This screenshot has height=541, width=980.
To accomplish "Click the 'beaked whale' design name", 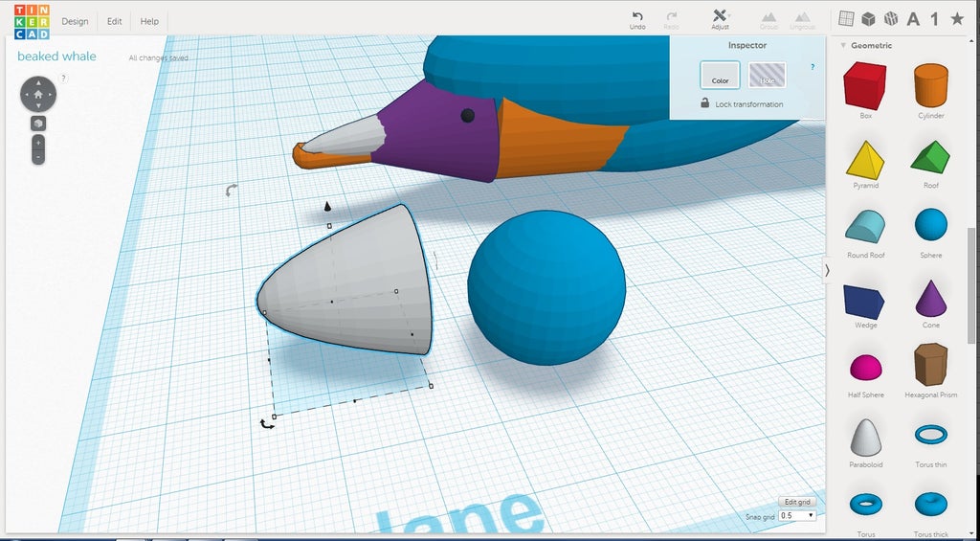I will 56,56.
